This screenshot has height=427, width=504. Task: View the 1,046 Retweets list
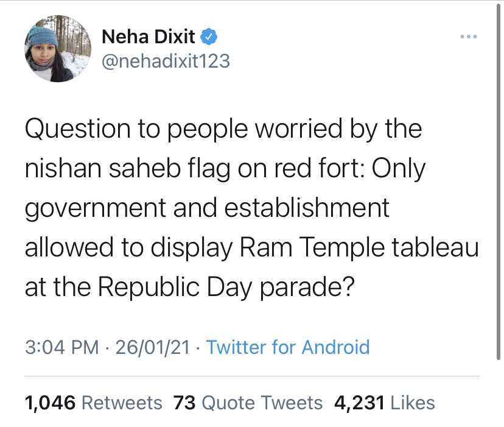pyautogui.click(x=93, y=403)
